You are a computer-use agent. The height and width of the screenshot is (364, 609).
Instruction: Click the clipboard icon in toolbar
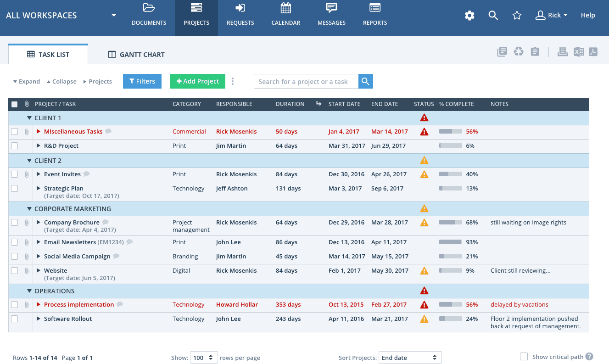click(x=535, y=52)
